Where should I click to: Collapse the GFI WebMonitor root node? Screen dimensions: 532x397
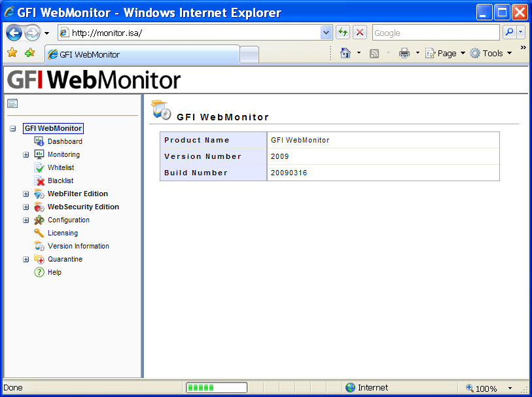[x=13, y=128]
